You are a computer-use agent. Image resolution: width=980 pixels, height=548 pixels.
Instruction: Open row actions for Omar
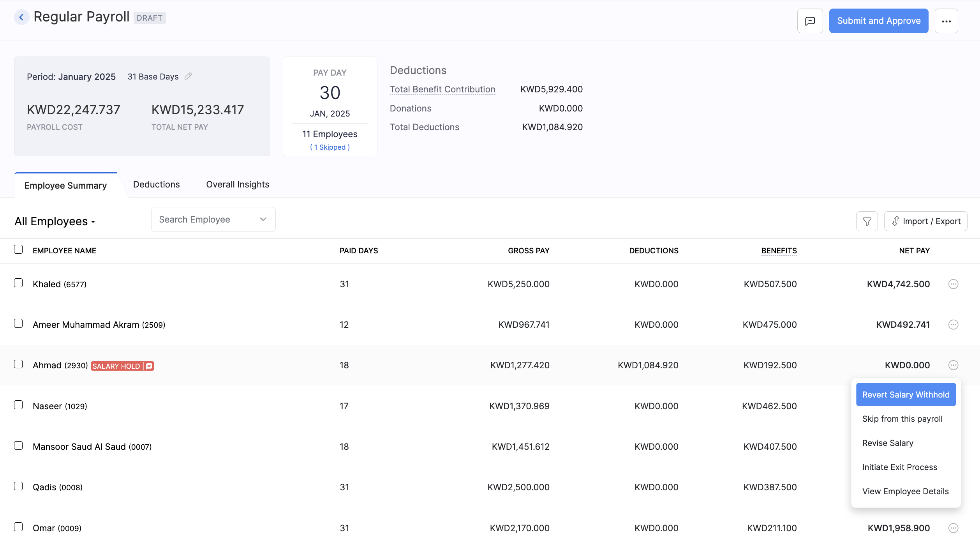point(953,528)
